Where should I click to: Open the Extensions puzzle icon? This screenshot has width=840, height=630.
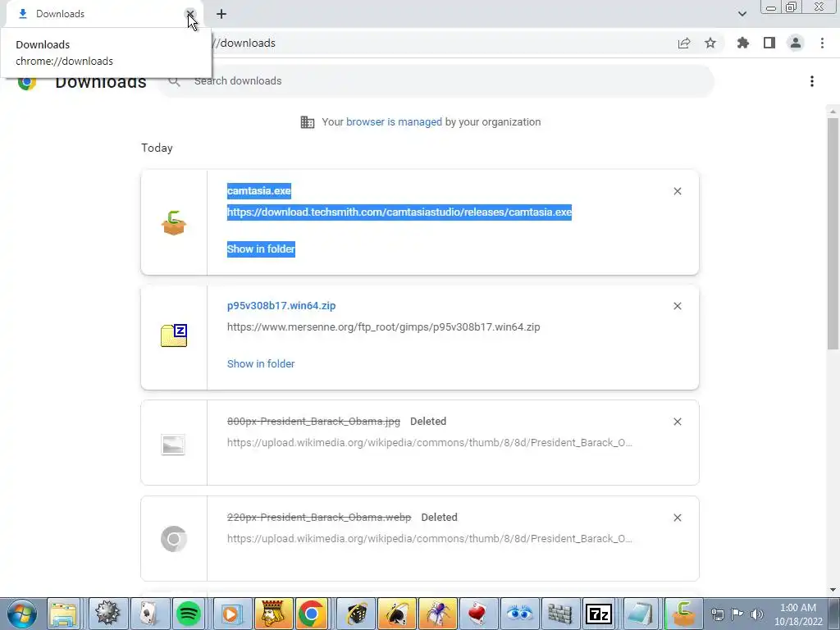coord(743,43)
